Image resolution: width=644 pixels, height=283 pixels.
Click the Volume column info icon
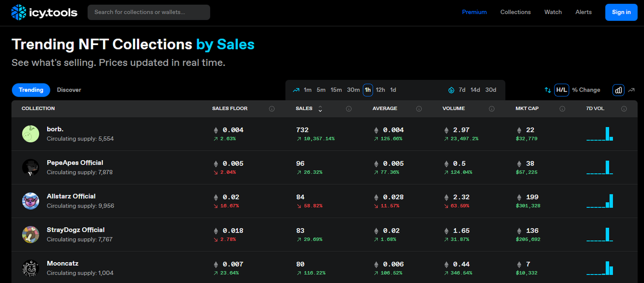coord(492,109)
